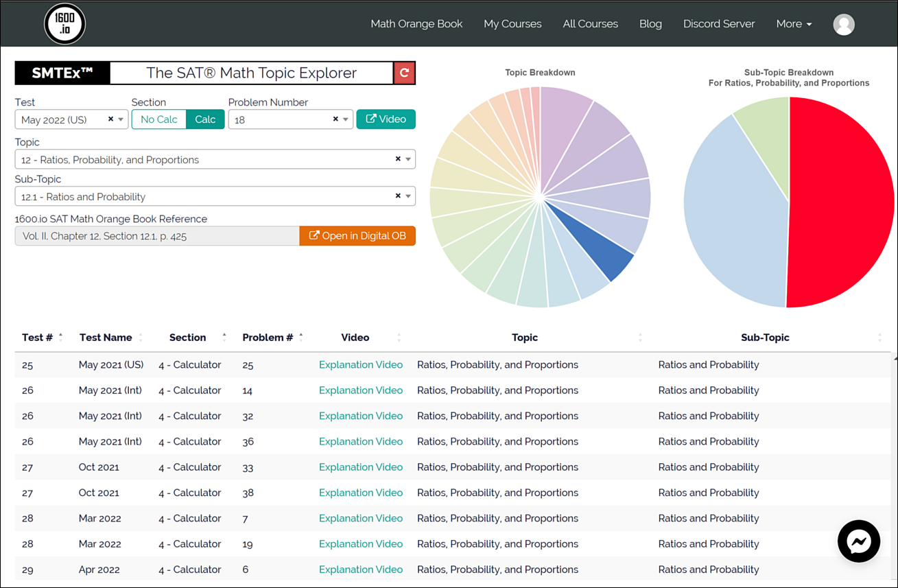Select the No Calc section toggle
Image resolution: width=898 pixels, height=588 pixels.
point(159,119)
